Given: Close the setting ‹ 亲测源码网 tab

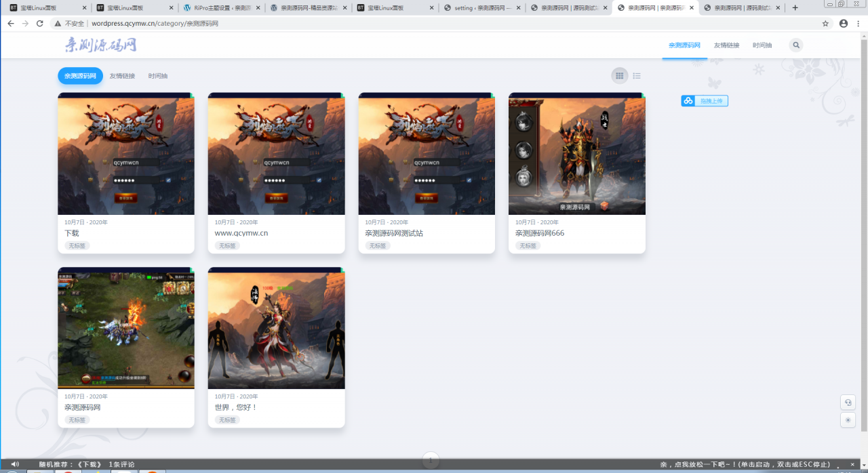Looking at the screenshot, I should click(x=518, y=8).
